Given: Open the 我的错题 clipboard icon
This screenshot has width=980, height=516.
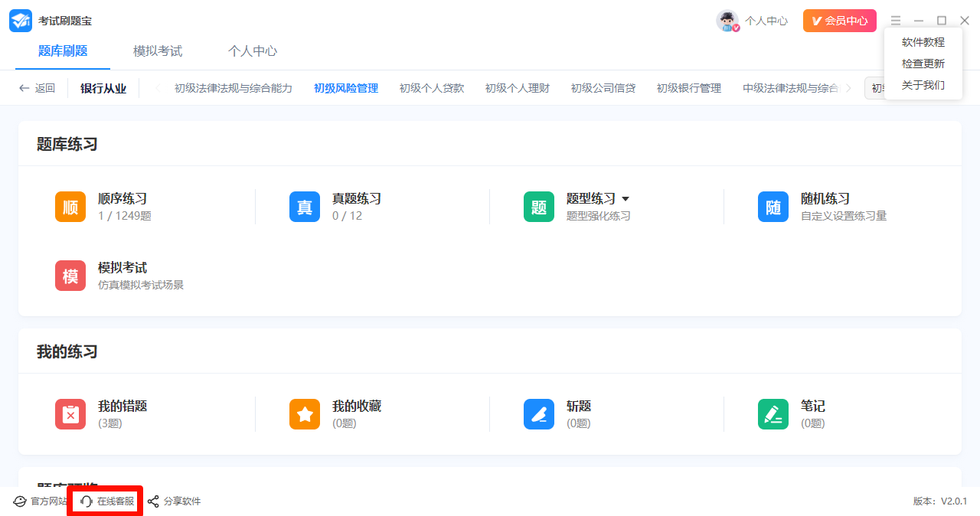Looking at the screenshot, I should coord(70,414).
